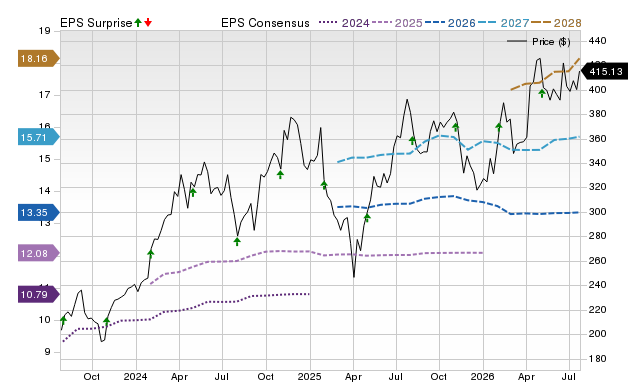Click the 280 label on the price axis
The height and width of the screenshot is (382, 640).
pos(598,236)
